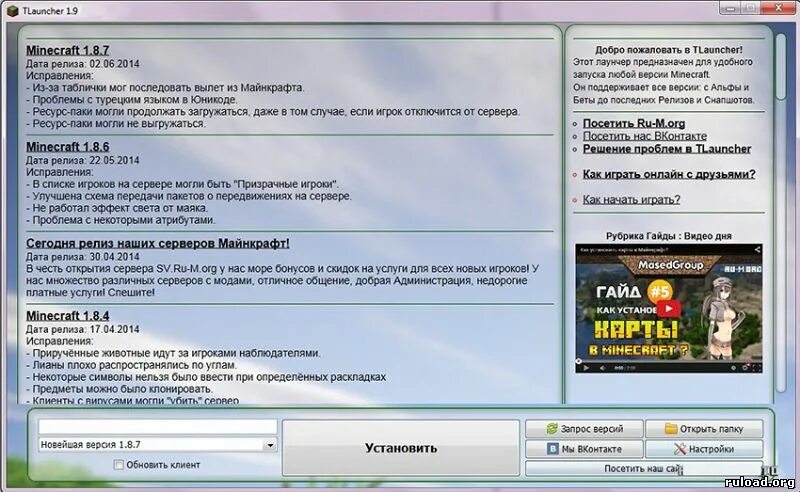800x492 pixels.
Task: Click the VK icon on Мы ВКонтакте button
Action: pyautogui.click(x=553, y=449)
